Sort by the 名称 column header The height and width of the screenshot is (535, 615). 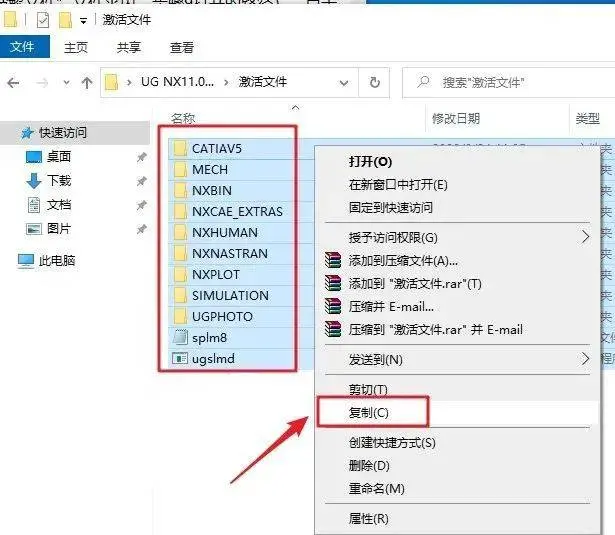click(x=183, y=118)
